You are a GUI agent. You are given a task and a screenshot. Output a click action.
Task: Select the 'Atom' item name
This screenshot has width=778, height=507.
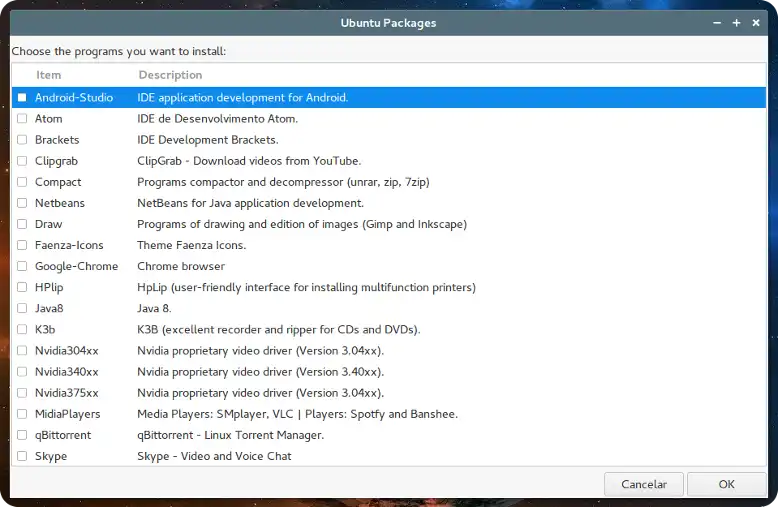(x=49, y=119)
